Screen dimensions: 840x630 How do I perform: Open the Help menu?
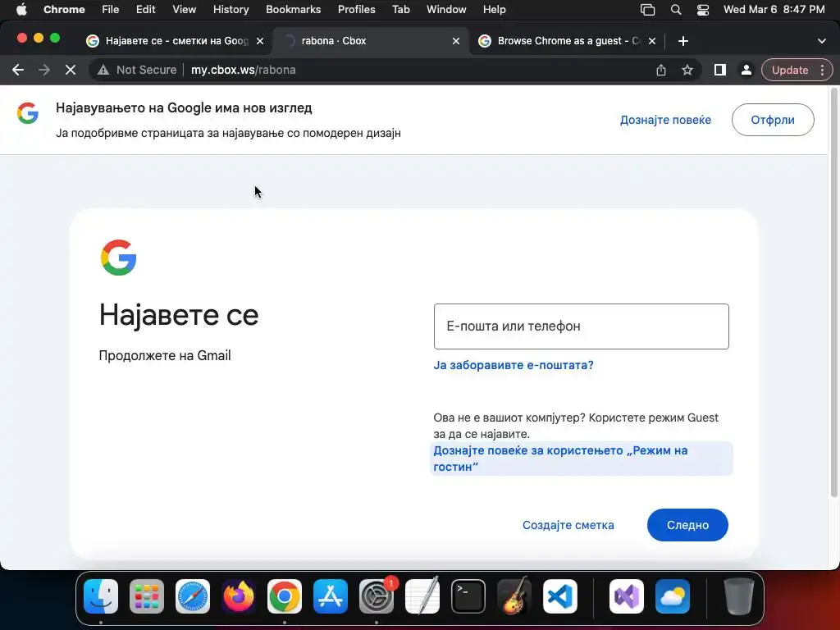[494, 10]
